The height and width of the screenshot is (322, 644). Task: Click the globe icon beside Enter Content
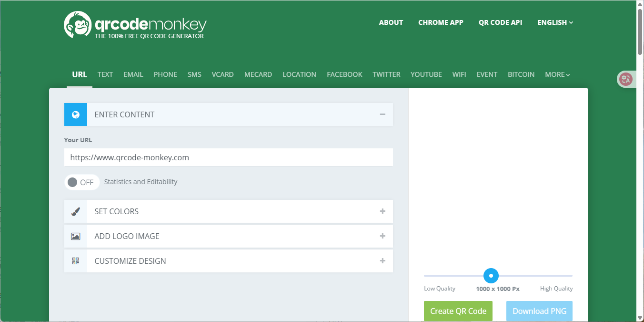[x=76, y=114]
